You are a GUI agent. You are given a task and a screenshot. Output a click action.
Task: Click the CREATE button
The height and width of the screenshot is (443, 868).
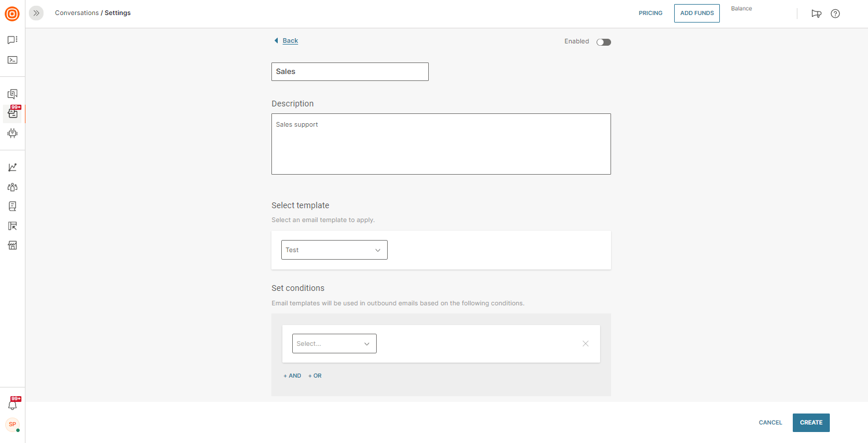811,423
